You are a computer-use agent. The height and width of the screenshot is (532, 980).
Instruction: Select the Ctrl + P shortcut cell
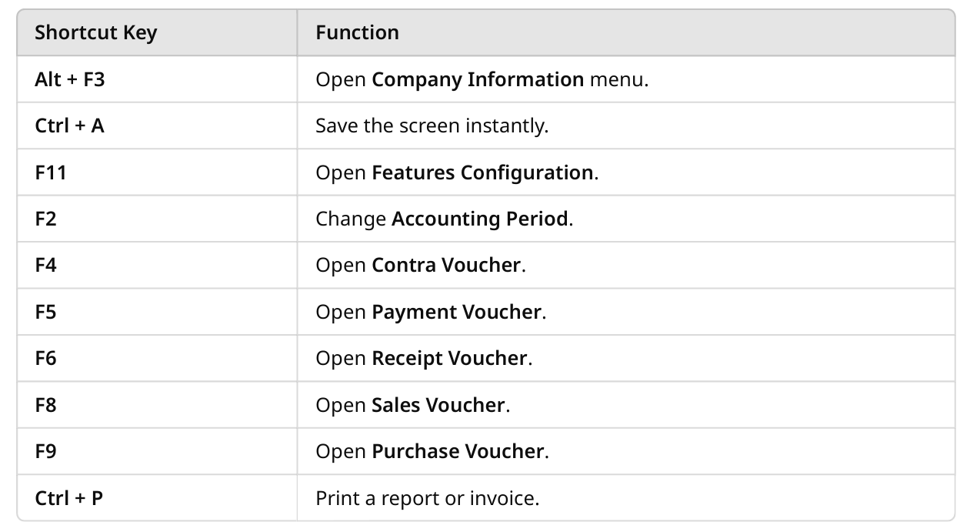pos(157,497)
